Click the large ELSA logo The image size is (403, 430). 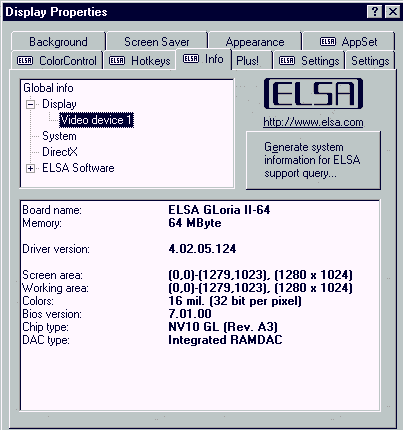(313, 94)
